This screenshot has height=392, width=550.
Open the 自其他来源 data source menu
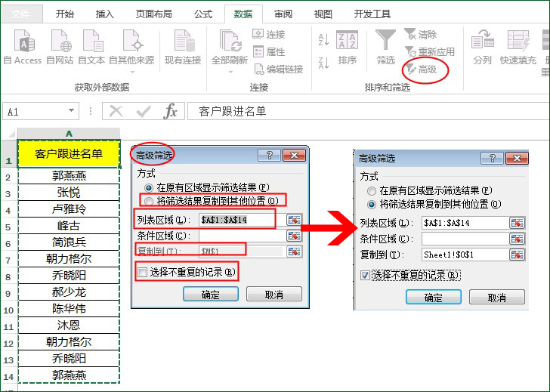132,51
